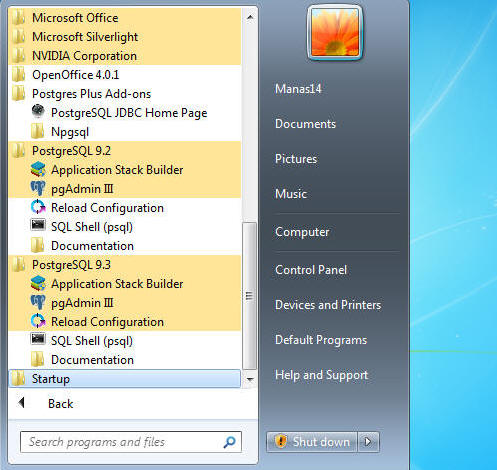This screenshot has width=497, height=470.
Task: Expand the Microsoft Office folder
Action: coord(124,18)
